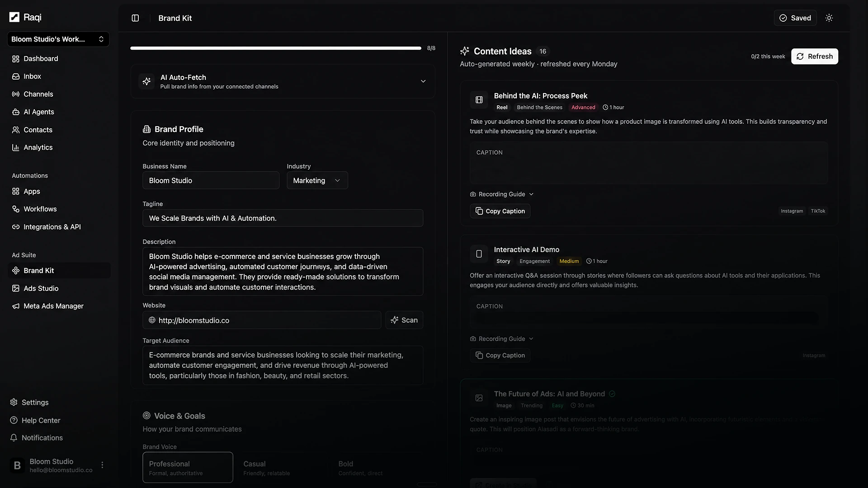Click the Brand Kit icon in sidebar
Image resolution: width=868 pixels, height=488 pixels.
click(16, 271)
